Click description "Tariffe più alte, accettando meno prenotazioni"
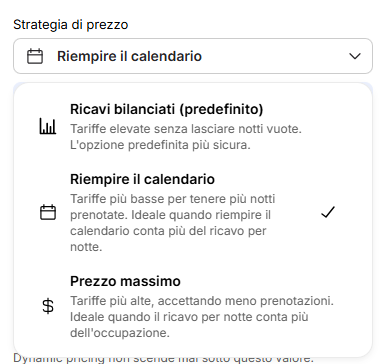This screenshot has height=364, width=383. coord(202,301)
